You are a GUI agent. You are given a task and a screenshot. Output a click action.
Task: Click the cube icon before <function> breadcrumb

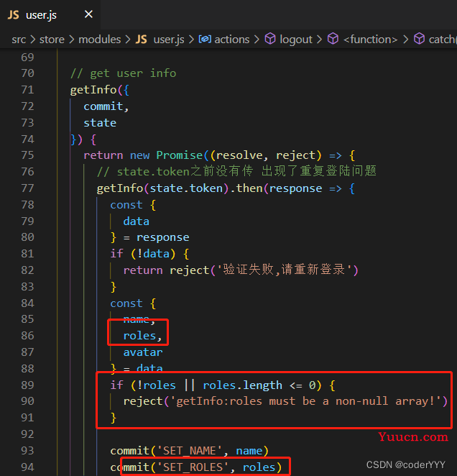[333, 39]
